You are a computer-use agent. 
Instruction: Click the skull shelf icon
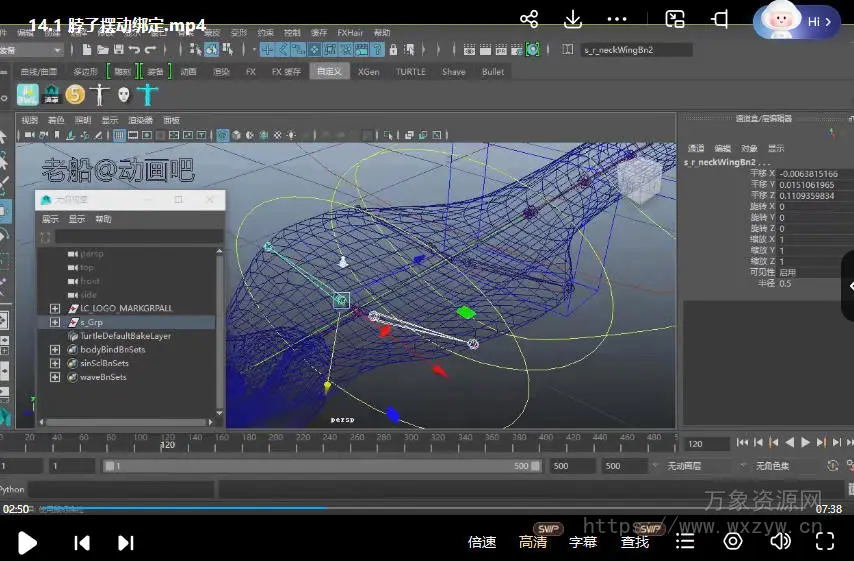coord(124,94)
